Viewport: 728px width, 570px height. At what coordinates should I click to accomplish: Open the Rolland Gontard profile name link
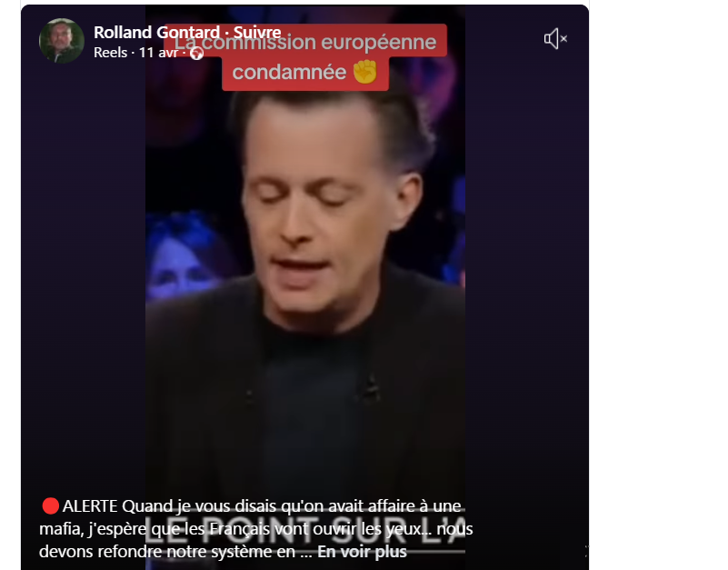(x=156, y=32)
